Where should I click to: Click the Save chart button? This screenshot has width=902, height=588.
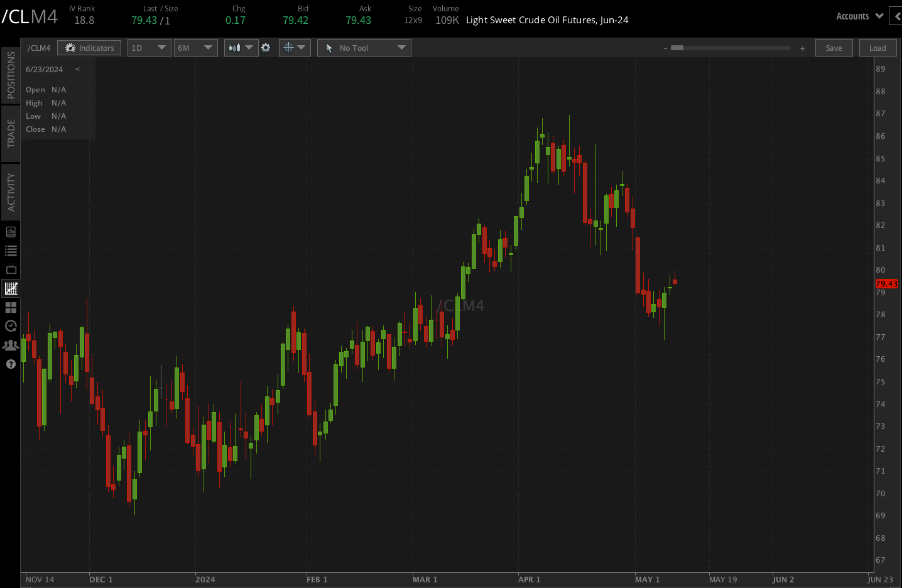point(834,47)
